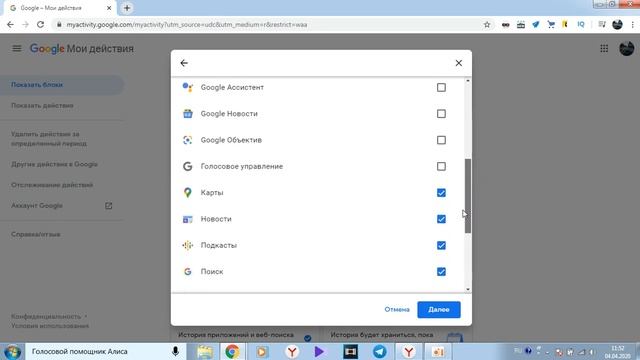The width and height of the screenshot is (640, 360).
Task: Open the Google apps grid
Action: pyautogui.click(x=604, y=49)
